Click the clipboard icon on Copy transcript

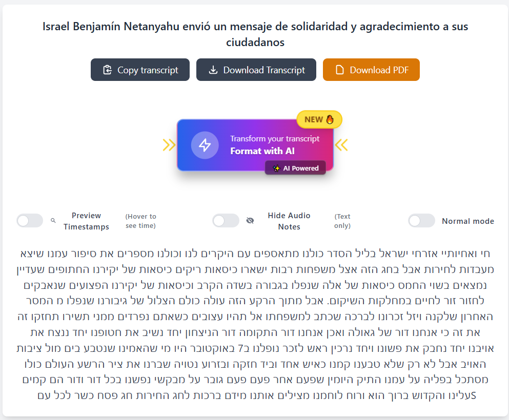pos(108,70)
